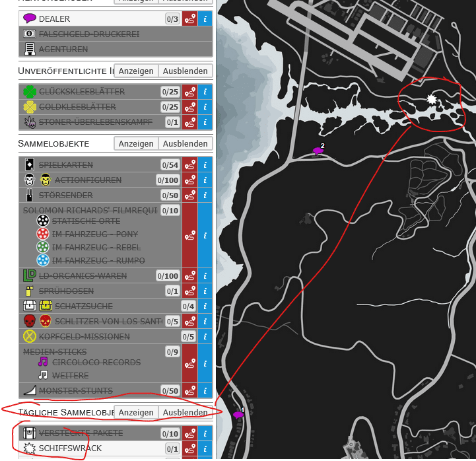Click the route icon for Sprühdosen
This screenshot has height=461, width=476.
(189, 291)
